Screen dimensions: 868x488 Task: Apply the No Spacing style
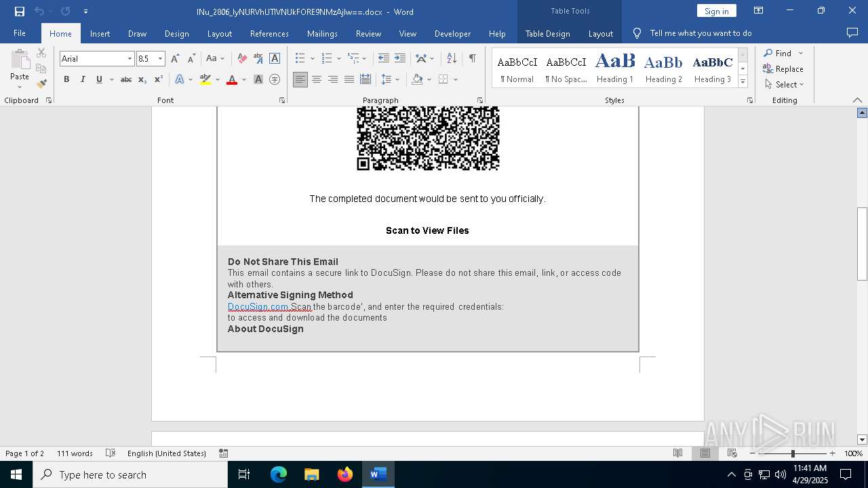pyautogui.click(x=566, y=68)
